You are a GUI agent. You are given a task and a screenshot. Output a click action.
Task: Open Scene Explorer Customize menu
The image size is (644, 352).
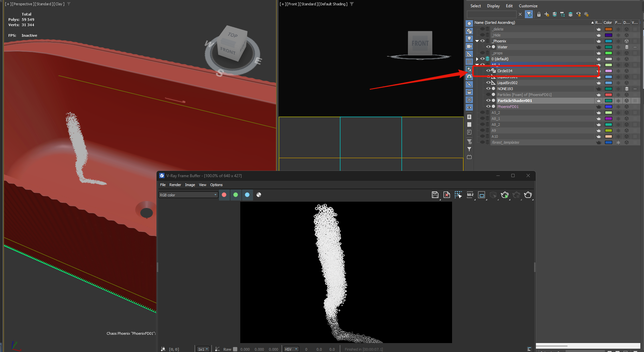tap(528, 6)
